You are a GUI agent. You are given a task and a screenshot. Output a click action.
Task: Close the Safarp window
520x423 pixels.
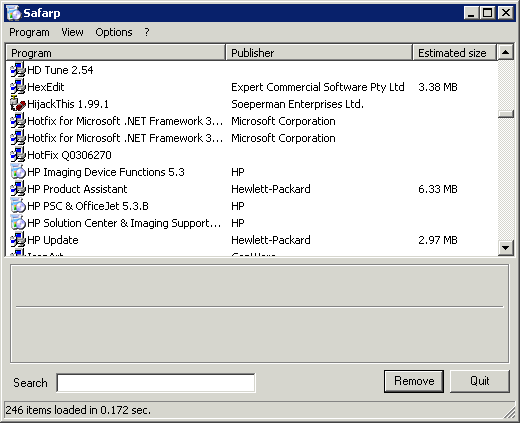click(x=506, y=13)
